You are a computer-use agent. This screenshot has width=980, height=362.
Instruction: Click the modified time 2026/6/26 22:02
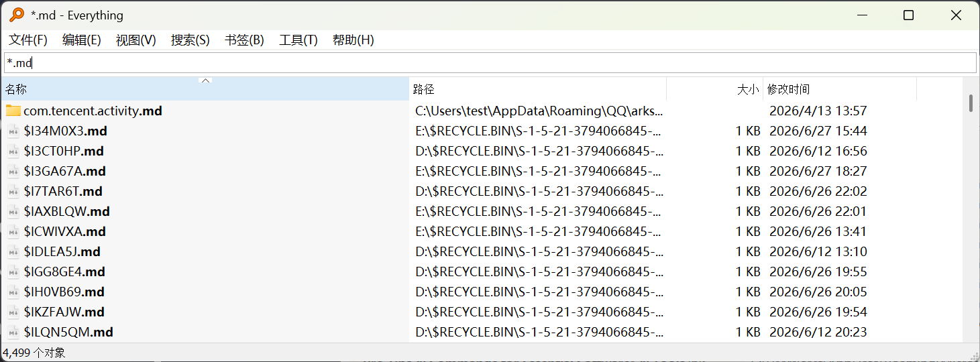tap(818, 191)
